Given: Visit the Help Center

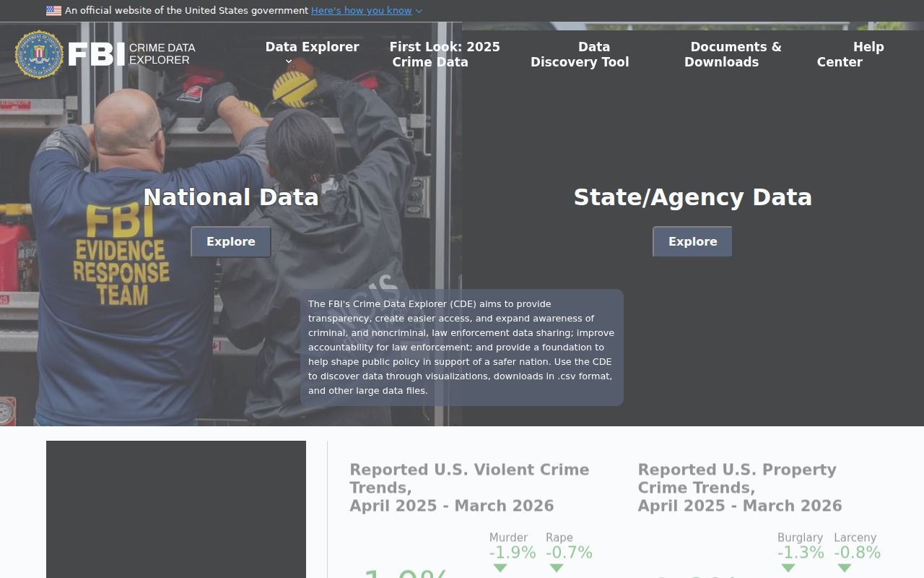Looking at the screenshot, I should pos(850,54).
